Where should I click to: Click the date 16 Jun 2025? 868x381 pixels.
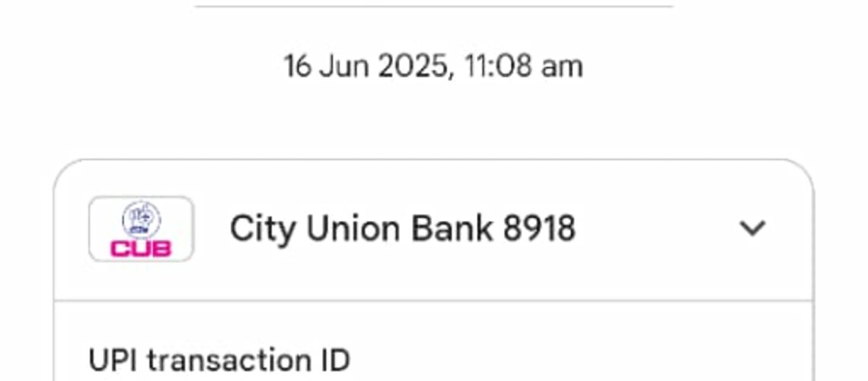pos(364,66)
